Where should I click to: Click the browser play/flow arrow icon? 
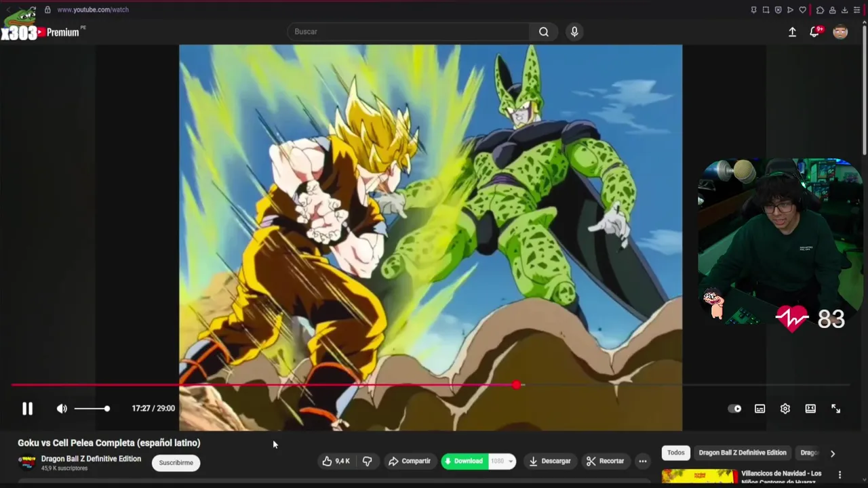pos(790,9)
